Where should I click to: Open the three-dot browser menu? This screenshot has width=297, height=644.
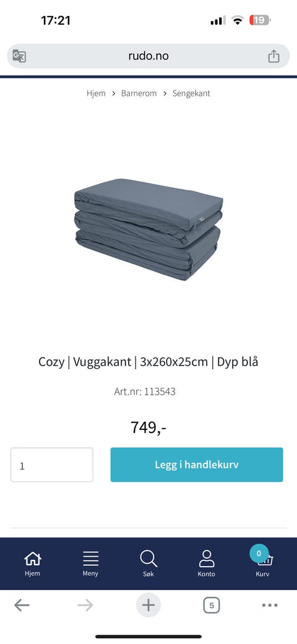[270, 605]
